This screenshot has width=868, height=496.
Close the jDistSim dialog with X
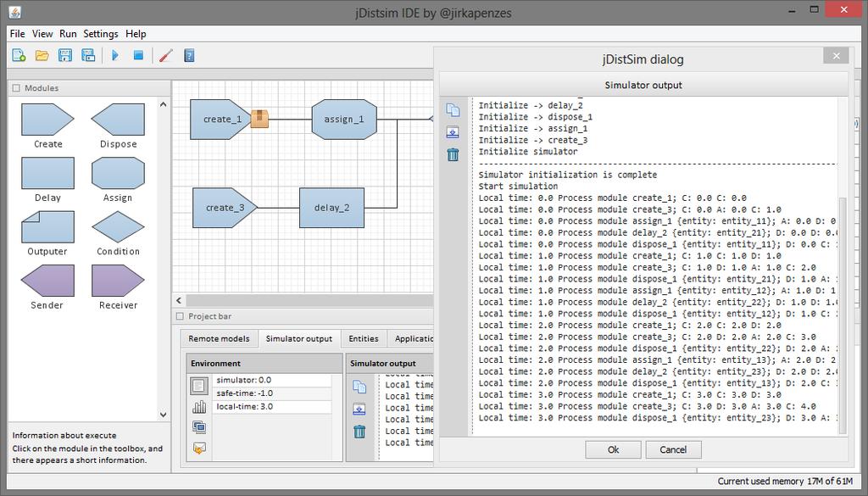[836, 56]
